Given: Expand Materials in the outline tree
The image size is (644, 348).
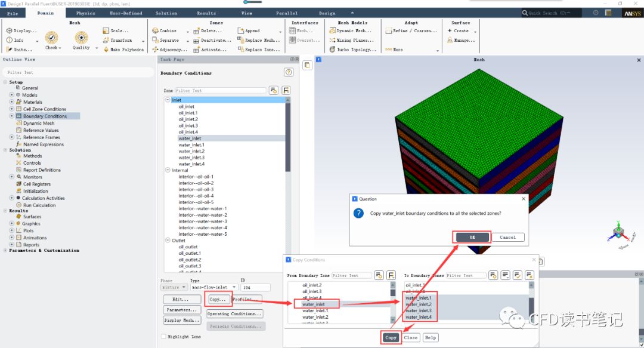Looking at the screenshot, I should click(x=11, y=102).
